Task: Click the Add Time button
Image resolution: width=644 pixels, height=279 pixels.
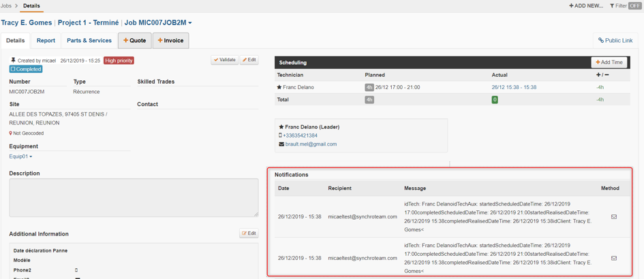Action: [x=609, y=63]
